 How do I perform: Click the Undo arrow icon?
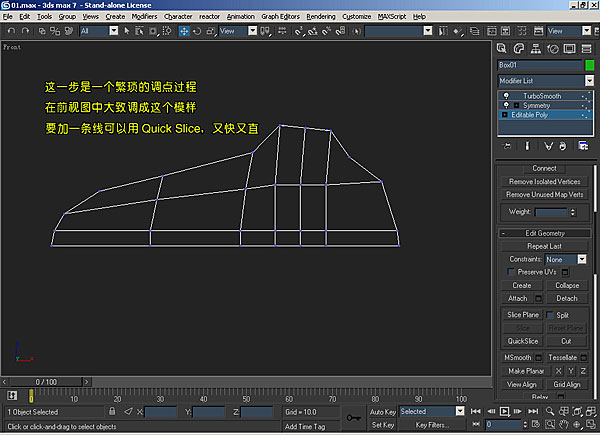point(11,31)
